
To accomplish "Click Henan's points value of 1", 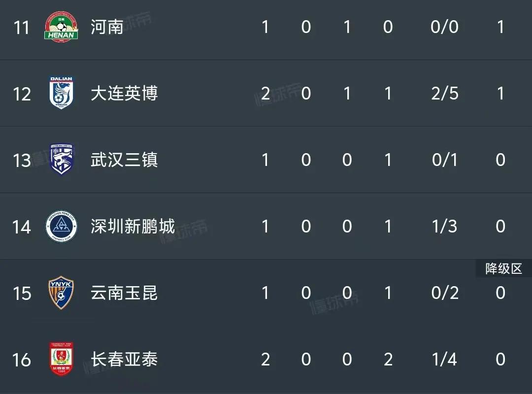I will point(500,27).
